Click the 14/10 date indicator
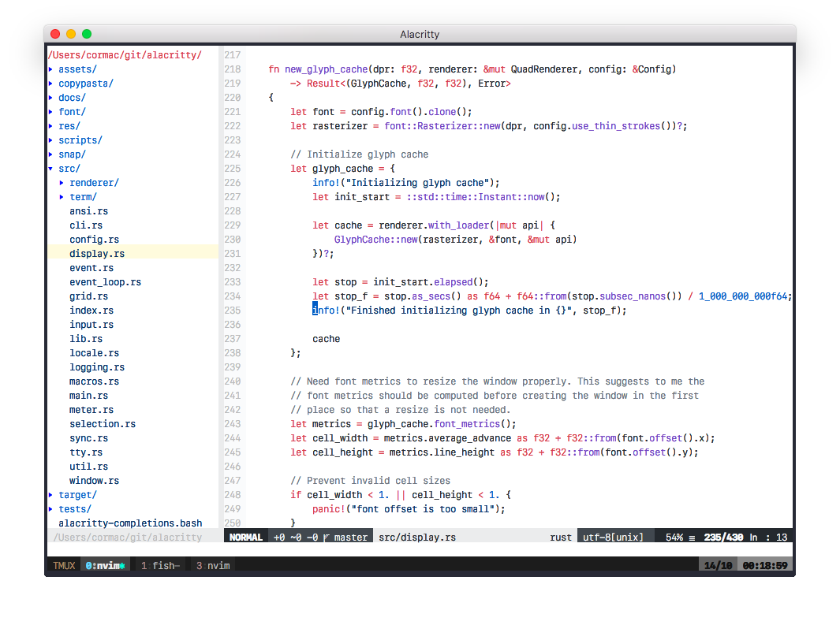 tap(718, 565)
